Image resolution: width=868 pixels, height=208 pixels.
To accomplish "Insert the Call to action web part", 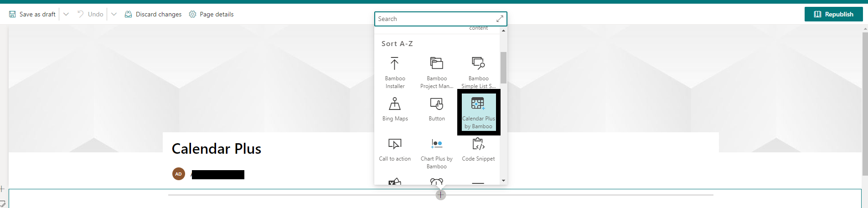I will coord(395,150).
